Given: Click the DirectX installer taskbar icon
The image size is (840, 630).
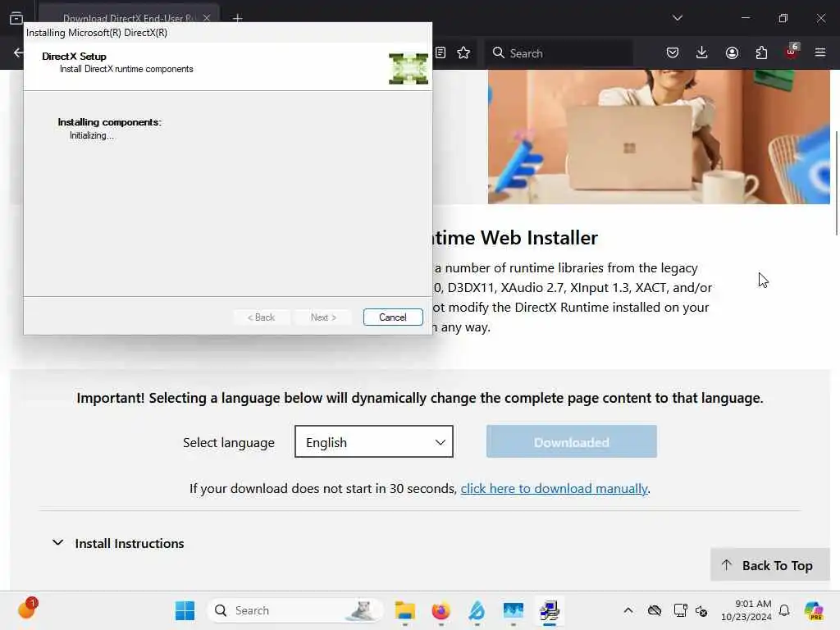Looking at the screenshot, I should (549, 610).
